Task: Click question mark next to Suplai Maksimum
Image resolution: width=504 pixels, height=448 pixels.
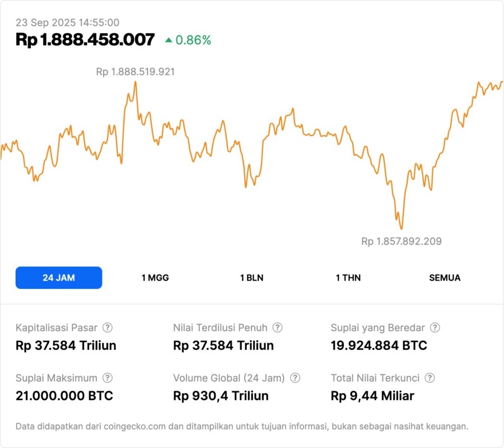Action: tap(108, 378)
